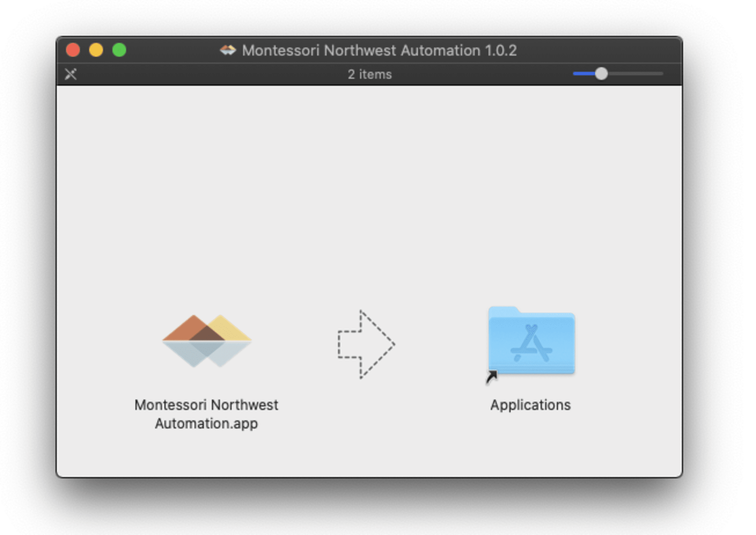Screen dimensions: 756x535
Task: Adjust the icon size slider knob
Action: pyautogui.click(x=601, y=74)
